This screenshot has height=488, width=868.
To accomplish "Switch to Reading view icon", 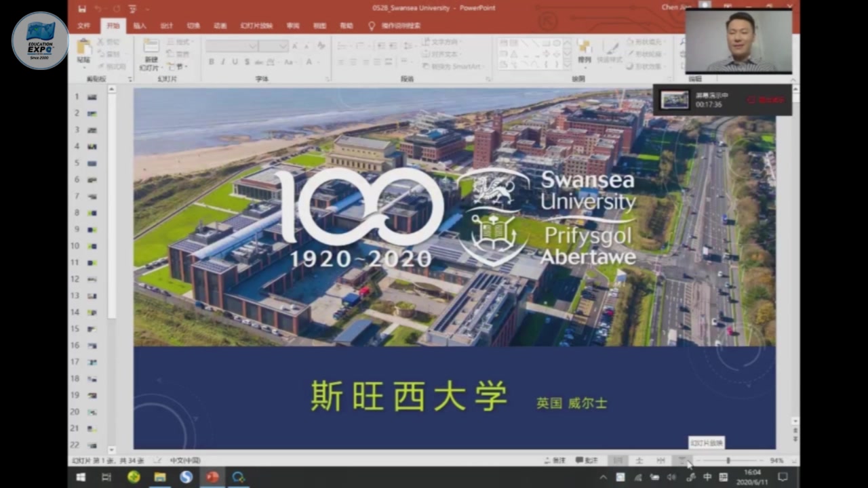I will point(660,461).
